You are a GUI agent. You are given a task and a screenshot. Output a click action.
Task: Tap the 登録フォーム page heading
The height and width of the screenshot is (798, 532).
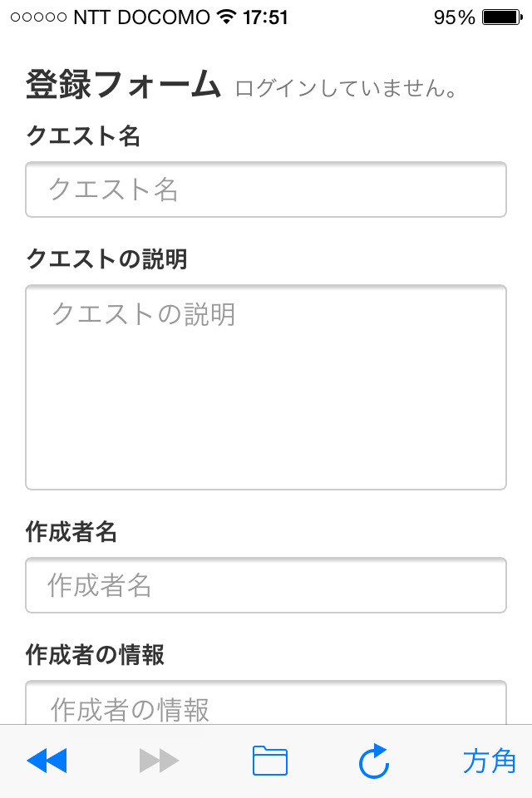[123, 84]
